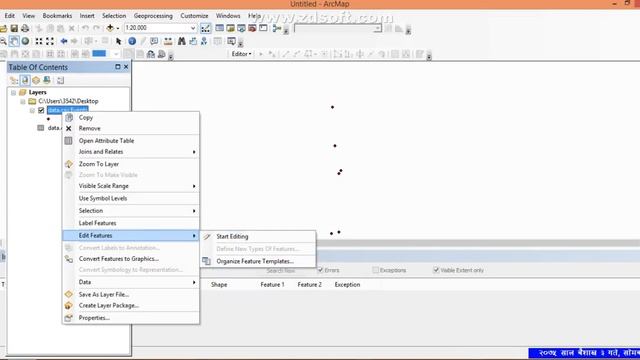Activate the Identify tool

pyautogui.click(x=132, y=41)
